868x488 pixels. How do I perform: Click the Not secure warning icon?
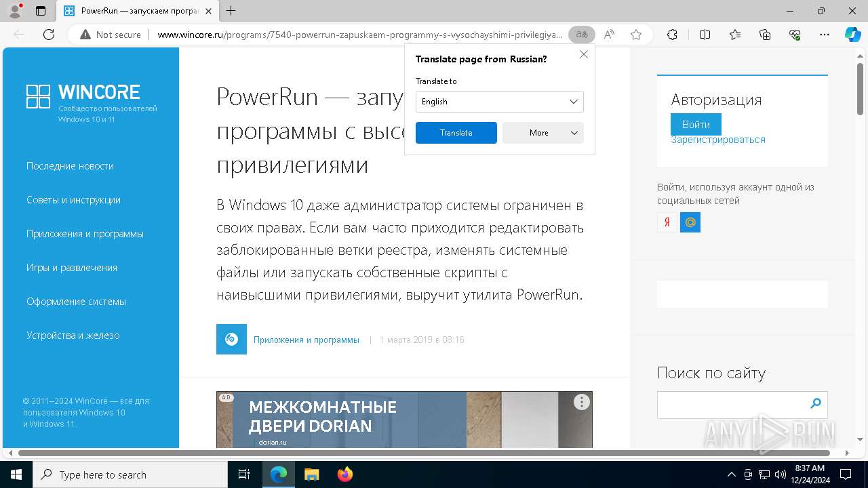[x=85, y=35]
